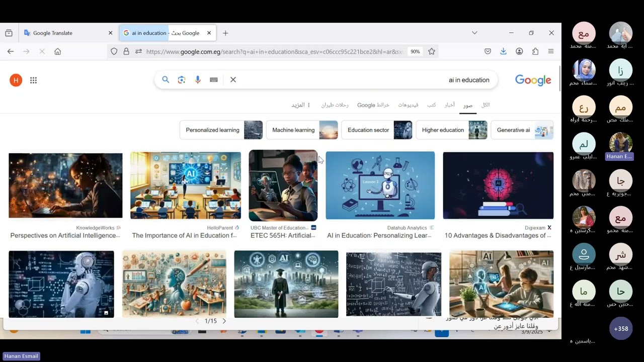The image size is (644, 362).
Task: Open the Pocket save icon
Action: [488, 51]
